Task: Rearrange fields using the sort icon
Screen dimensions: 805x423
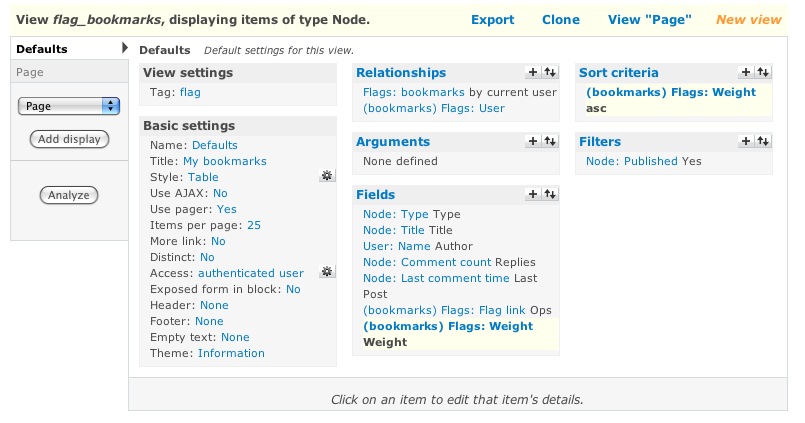Action: click(x=549, y=194)
